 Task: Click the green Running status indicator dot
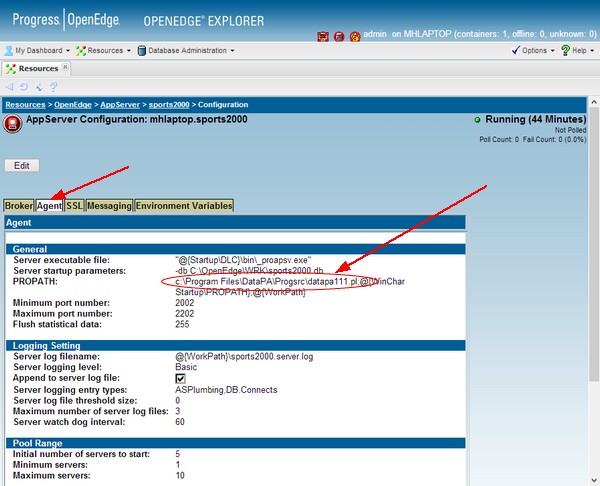[477, 120]
